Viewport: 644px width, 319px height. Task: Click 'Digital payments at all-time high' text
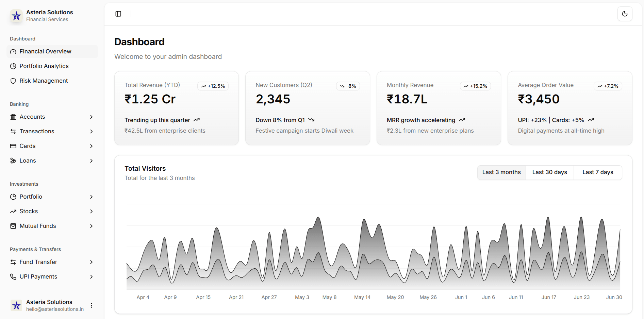[x=561, y=131]
